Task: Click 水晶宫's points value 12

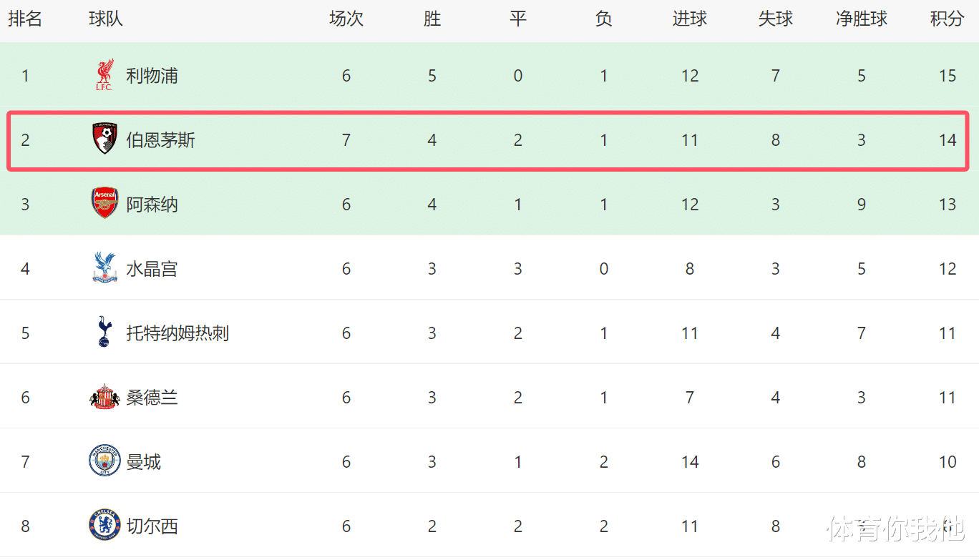Action: click(947, 269)
